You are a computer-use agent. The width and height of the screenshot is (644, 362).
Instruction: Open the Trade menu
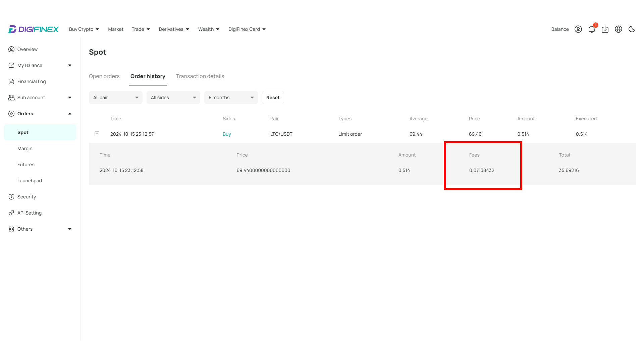141,29
